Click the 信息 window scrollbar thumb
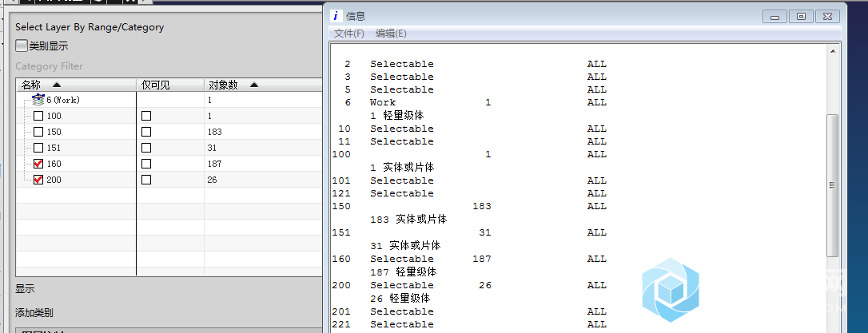 tap(832, 185)
